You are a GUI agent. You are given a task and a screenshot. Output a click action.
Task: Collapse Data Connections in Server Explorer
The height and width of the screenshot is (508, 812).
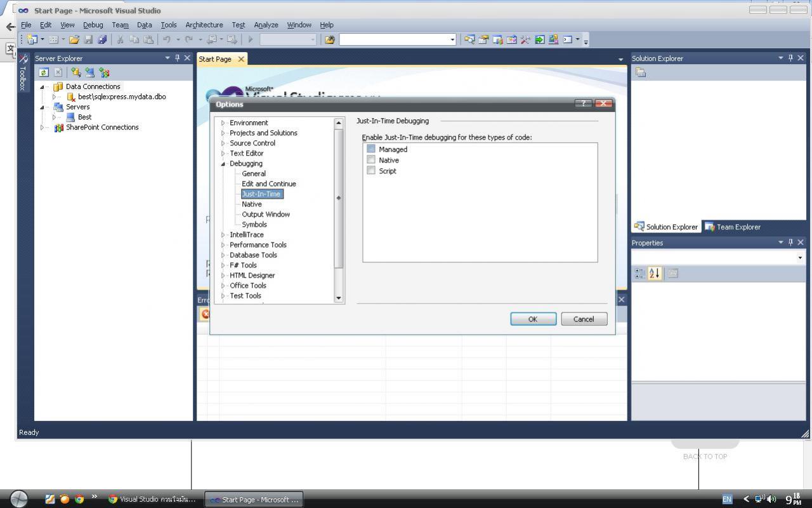click(43, 86)
